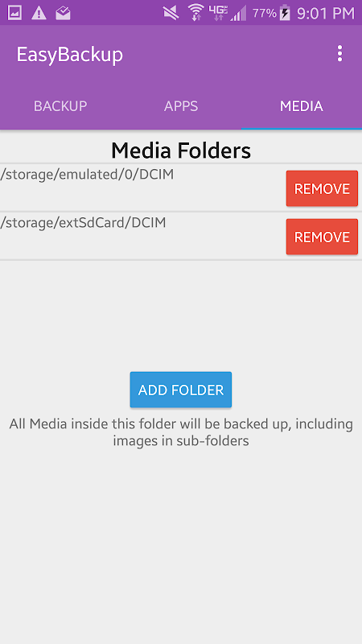Image resolution: width=362 pixels, height=644 pixels.
Task: Tap the 9:01 PM clock
Action: pos(326,13)
